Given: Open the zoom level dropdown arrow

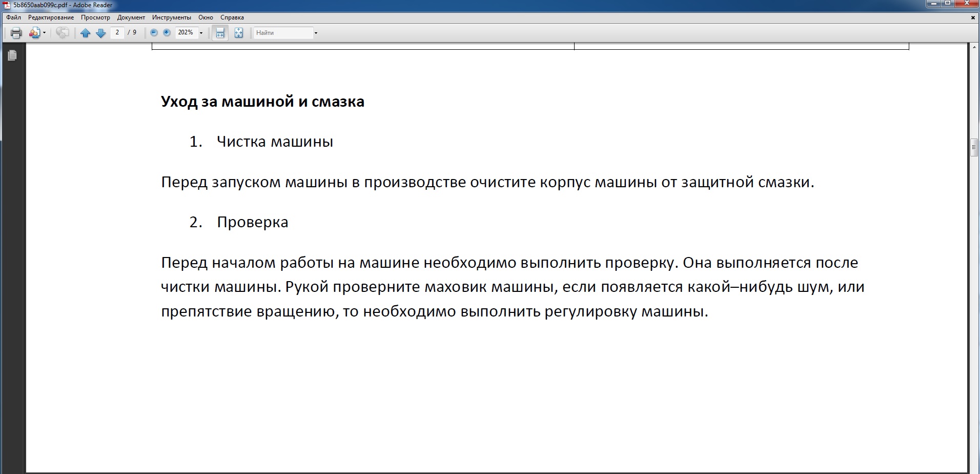Looking at the screenshot, I should pyautogui.click(x=201, y=33).
